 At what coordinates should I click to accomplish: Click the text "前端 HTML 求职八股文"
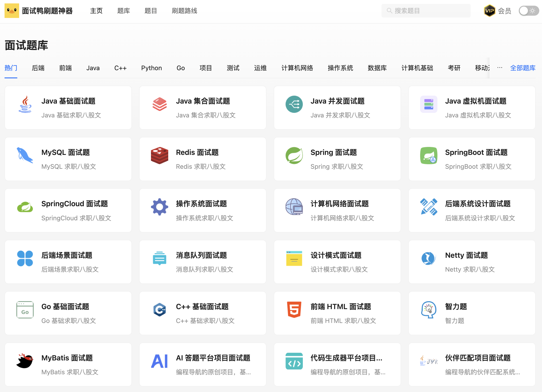(343, 321)
